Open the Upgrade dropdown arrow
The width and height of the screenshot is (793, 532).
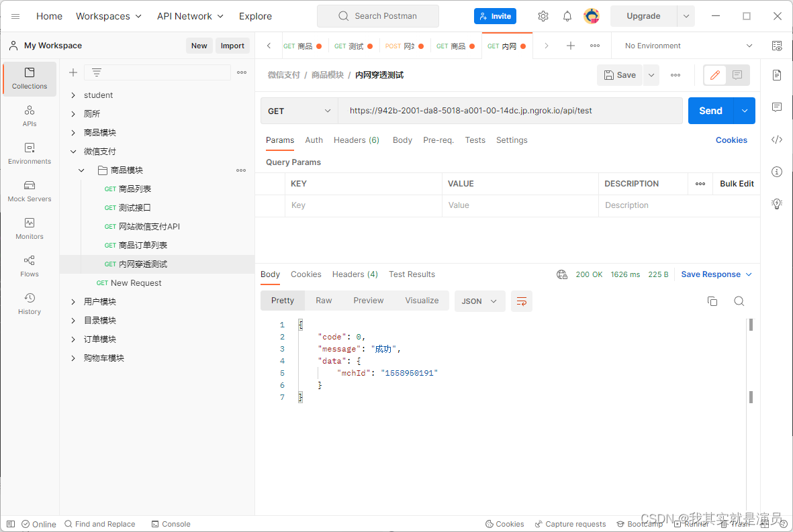tap(686, 16)
